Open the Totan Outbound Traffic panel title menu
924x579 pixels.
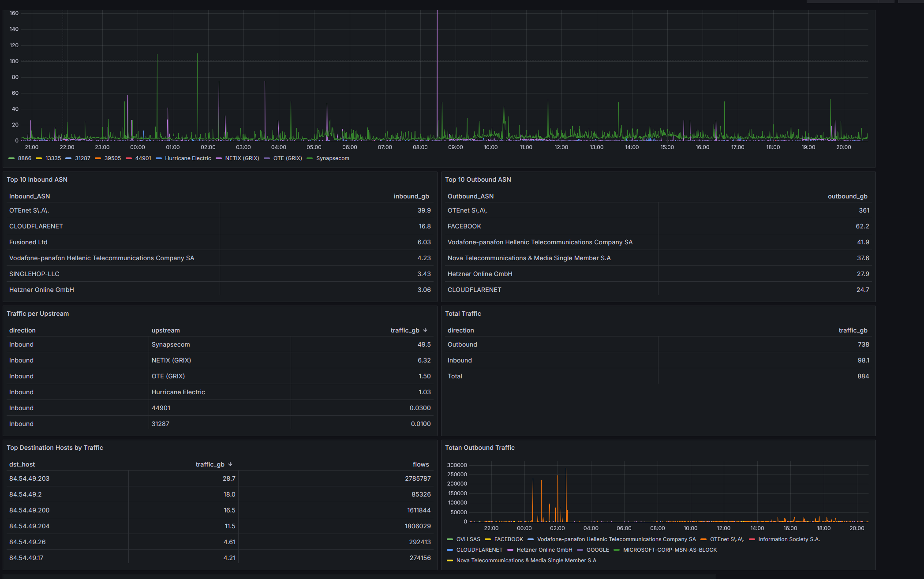click(479, 448)
